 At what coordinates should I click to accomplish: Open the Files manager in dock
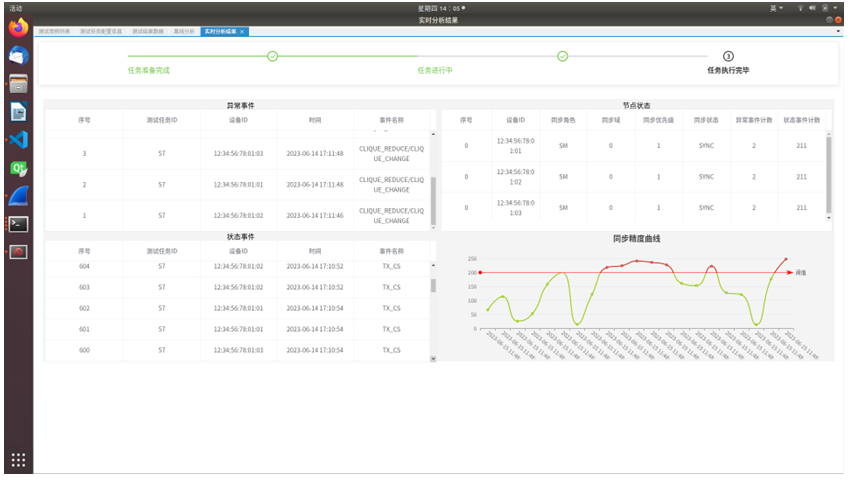click(18, 84)
